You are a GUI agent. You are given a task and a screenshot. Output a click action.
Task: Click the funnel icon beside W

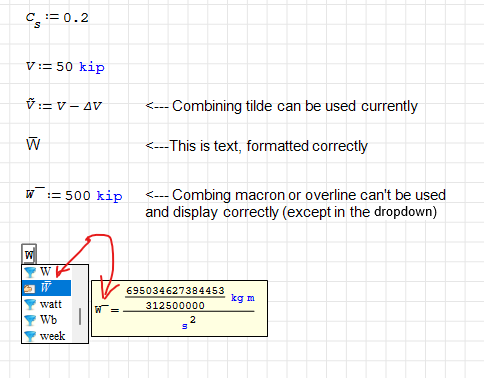coord(30,272)
